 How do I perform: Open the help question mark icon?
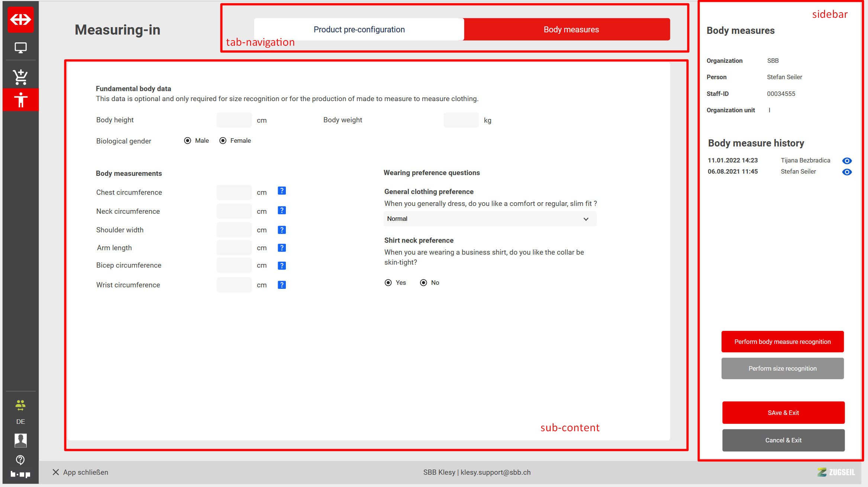(x=20, y=460)
